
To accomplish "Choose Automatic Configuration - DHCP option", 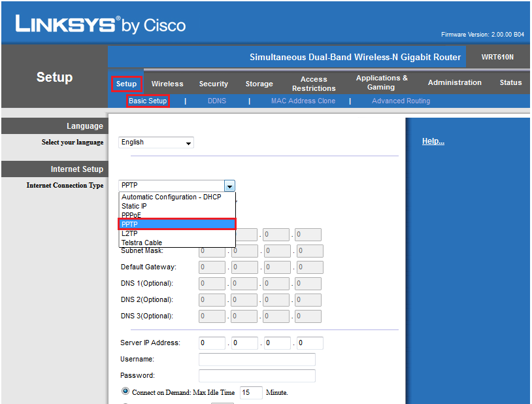I will [x=176, y=197].
